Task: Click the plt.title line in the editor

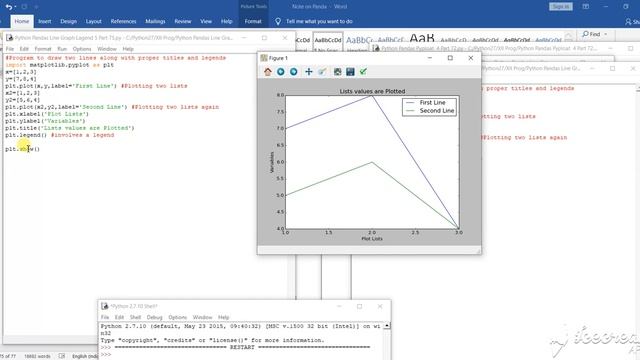Action: [x=70, y=128]
